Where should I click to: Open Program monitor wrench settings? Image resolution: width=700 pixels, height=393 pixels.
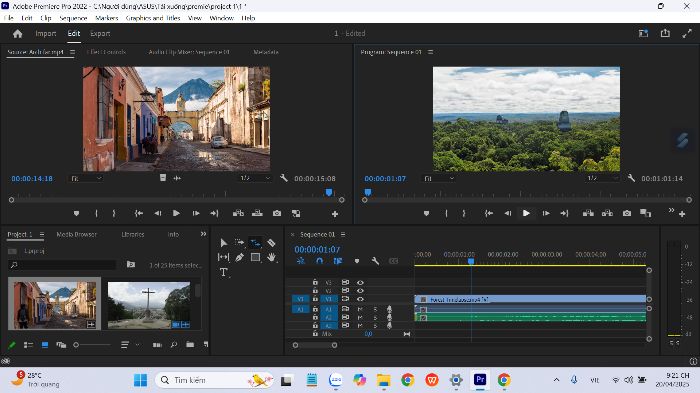pyautogui.click(x=631, y=178)
